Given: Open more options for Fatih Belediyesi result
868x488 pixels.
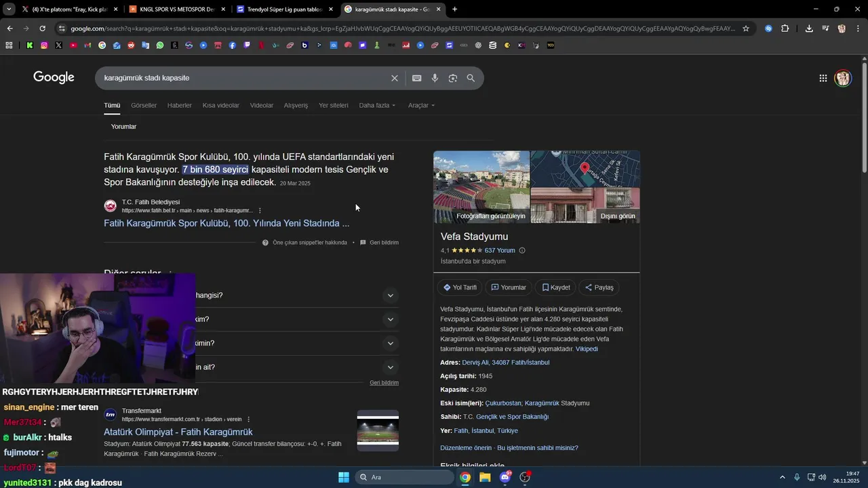Looking at the screenshot, I should point(260,211).
